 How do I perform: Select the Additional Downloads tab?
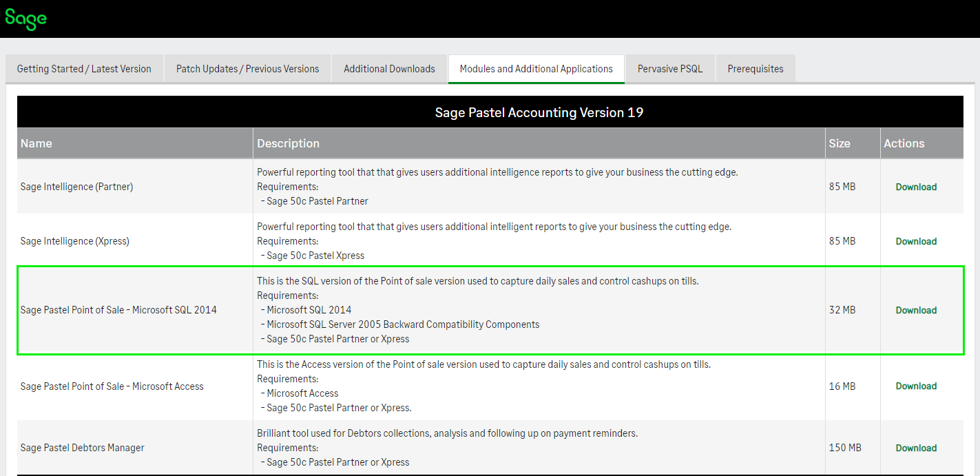389,68
